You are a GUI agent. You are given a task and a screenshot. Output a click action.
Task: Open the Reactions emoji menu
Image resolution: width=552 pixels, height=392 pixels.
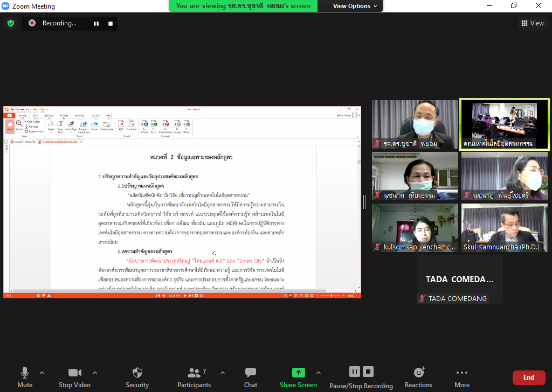pos(418,377)
